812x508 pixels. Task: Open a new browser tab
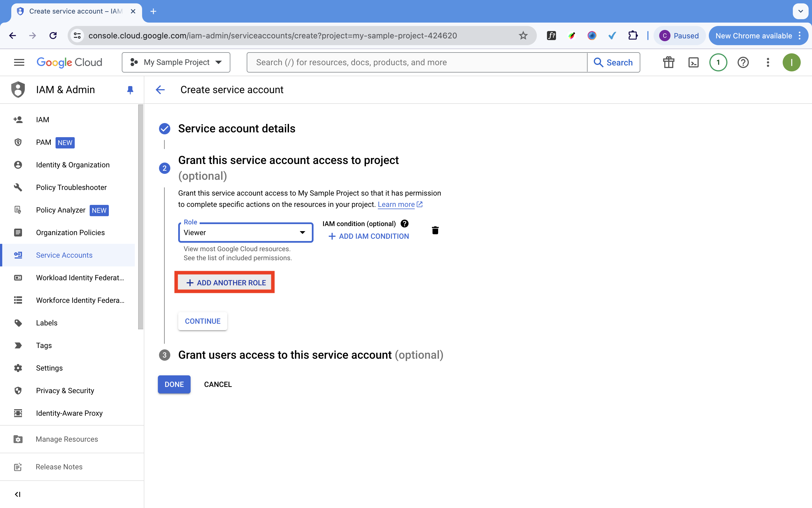153,11
